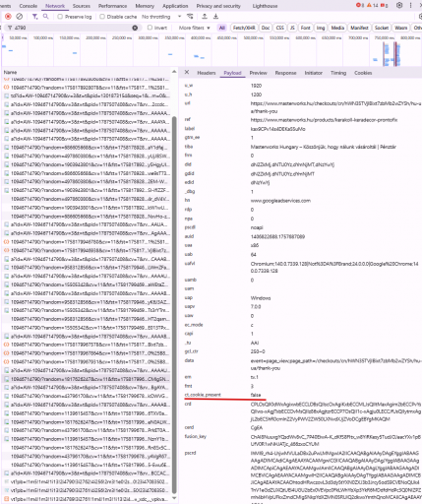Filter requests by JS type
This screenshot has height=504, width=422.
[x=292, y=28]
